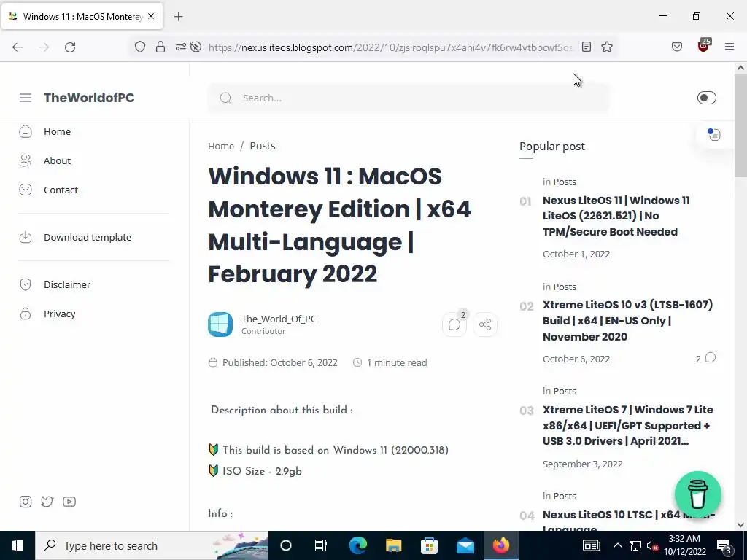Click the browser Forward arrow
This screenshot has height=560, width=747.
click(x=44, y=47)
